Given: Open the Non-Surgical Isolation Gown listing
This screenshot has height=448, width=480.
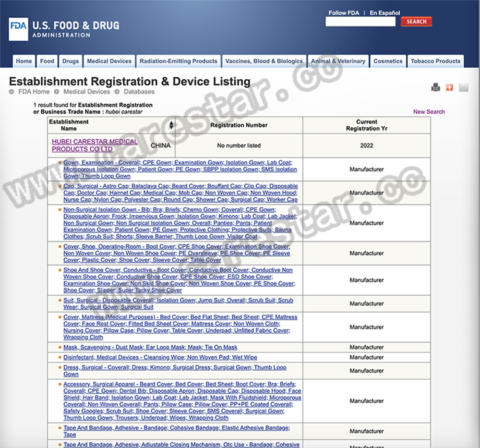Looking at the screenshot, I should pos(180,223).
